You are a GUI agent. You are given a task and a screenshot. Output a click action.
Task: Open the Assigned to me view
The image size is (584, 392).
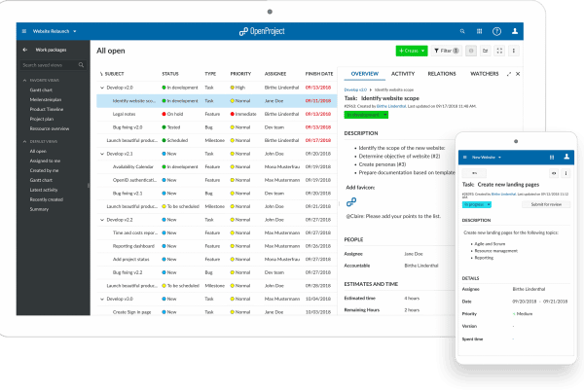point(45,160)
